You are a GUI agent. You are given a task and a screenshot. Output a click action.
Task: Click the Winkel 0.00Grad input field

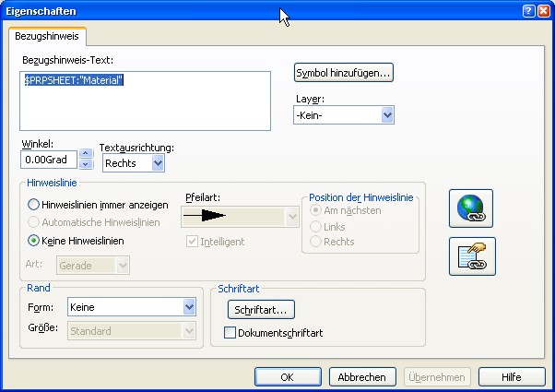point(49,160)
